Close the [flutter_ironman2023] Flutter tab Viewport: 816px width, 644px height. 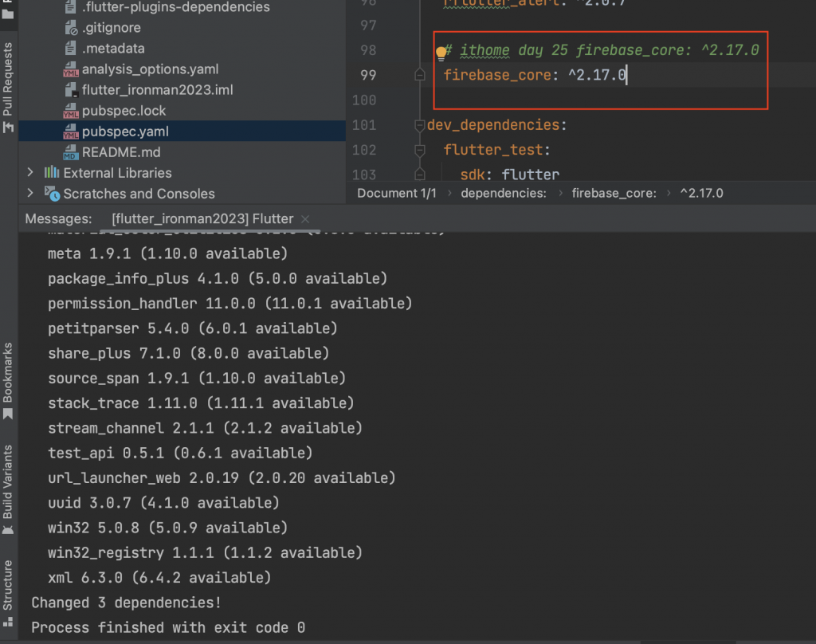pyautogui.click(x=305, y=219)
